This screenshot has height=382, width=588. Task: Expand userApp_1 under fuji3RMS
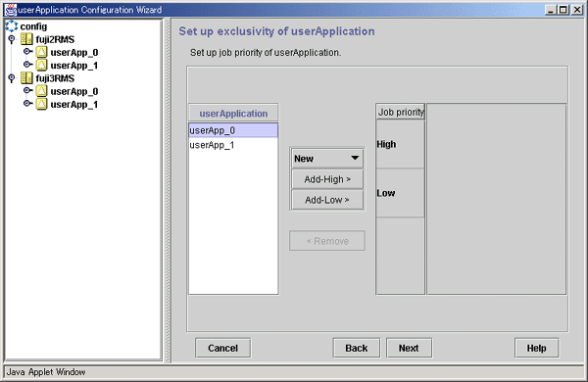[x=27, y=103]
